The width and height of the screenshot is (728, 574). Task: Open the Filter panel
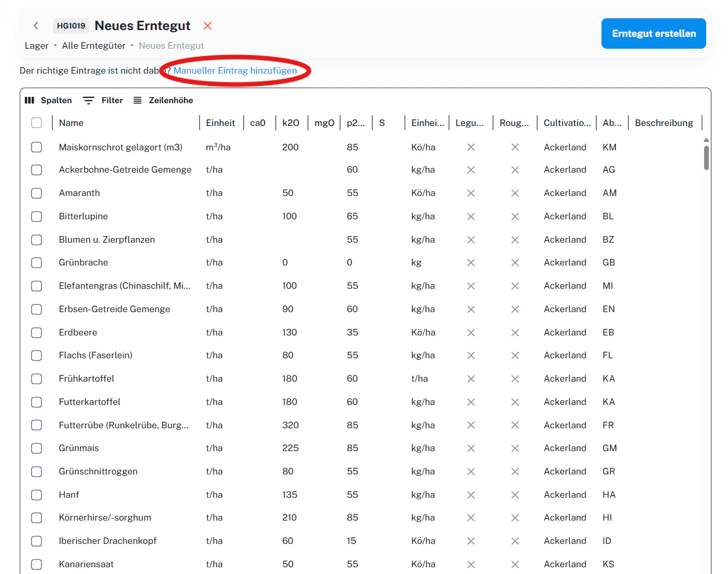(103, 100)
